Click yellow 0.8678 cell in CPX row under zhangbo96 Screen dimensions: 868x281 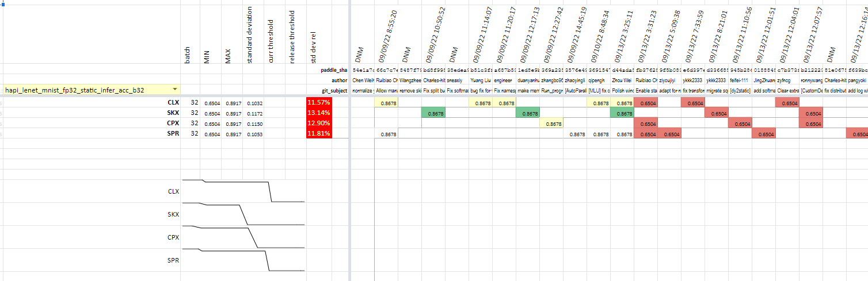[551, 124]
